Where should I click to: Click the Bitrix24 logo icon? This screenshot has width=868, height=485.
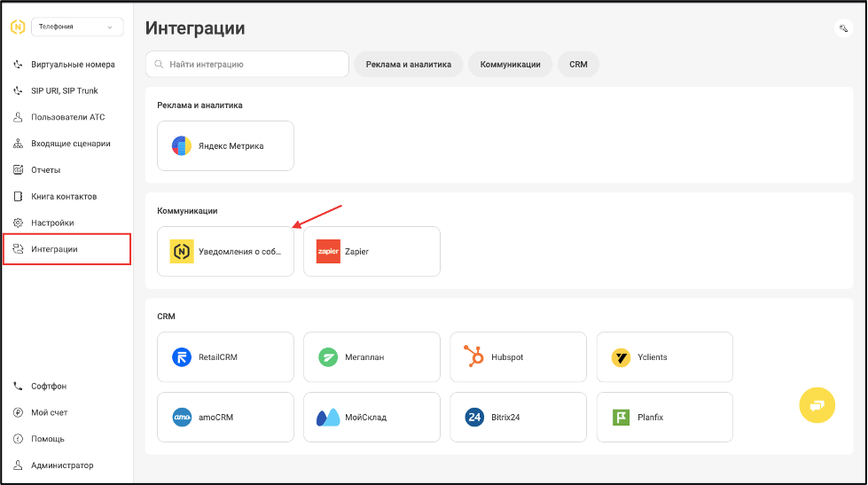click(x=474, y=417)
